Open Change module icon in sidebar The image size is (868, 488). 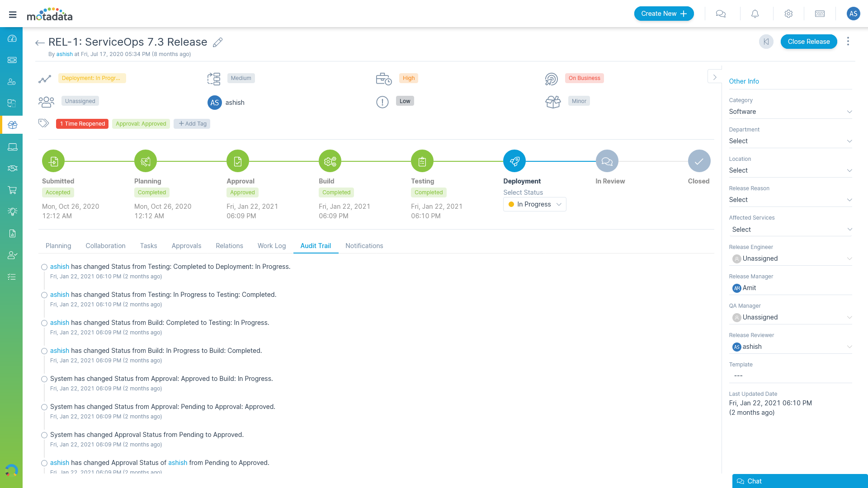pyautogui.click(x=12, y=103)
